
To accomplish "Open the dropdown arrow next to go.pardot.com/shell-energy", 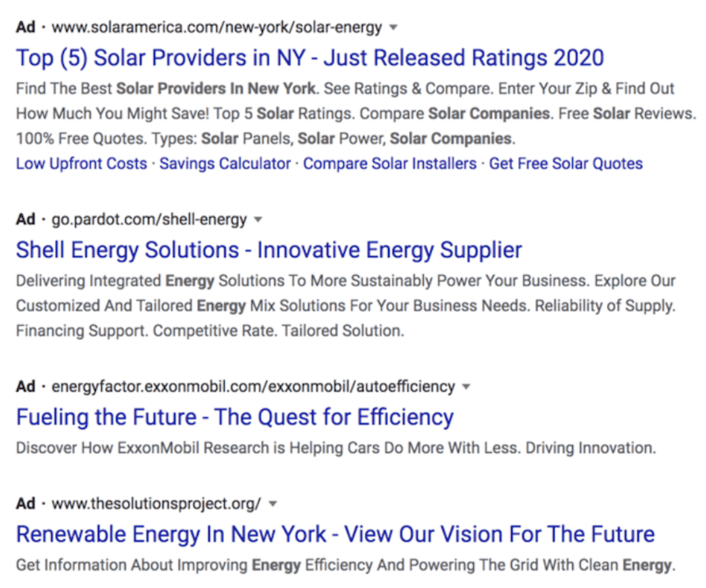I will pyautogui.click(x=258, y=219).
